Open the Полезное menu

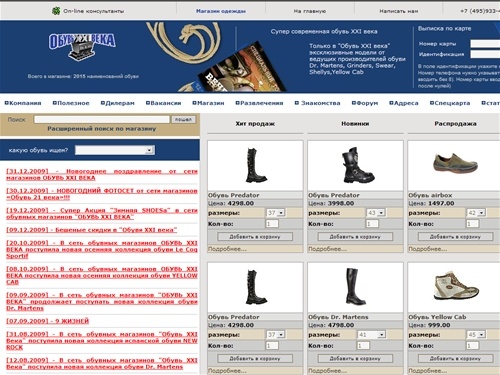[x=71, y=103]
